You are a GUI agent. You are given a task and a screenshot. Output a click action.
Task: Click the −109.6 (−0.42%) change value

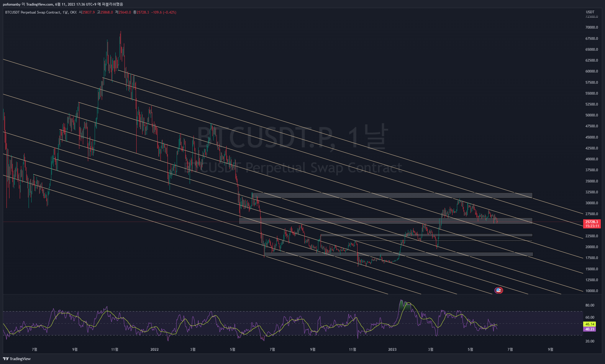click(x=164, y=12)
